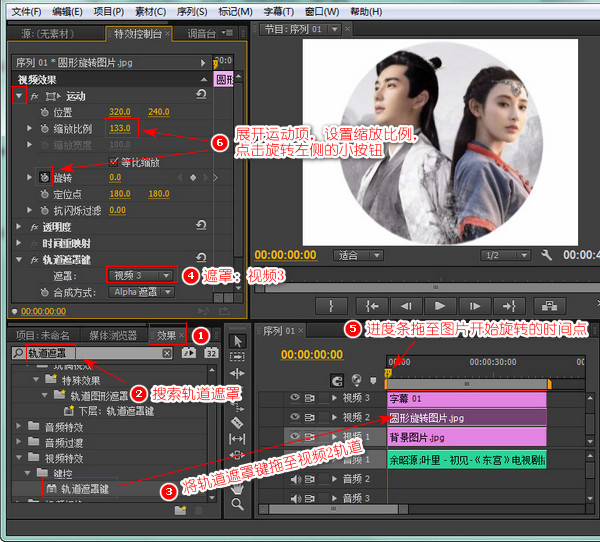Expand the 旋转 property
Image resolution: width=600 pixels, height=542 pixels.
pos(29,177)
